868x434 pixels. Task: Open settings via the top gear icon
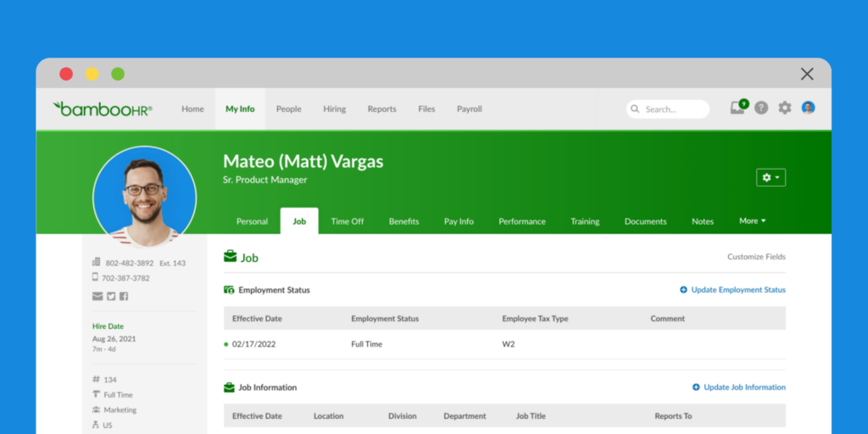tap(785, 108)
